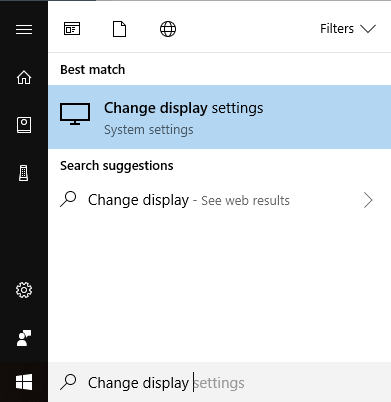The width and height of the screenshot is (391, 402).
Task: Go to the Home icon in the sidebar
Action: [24, 77]
